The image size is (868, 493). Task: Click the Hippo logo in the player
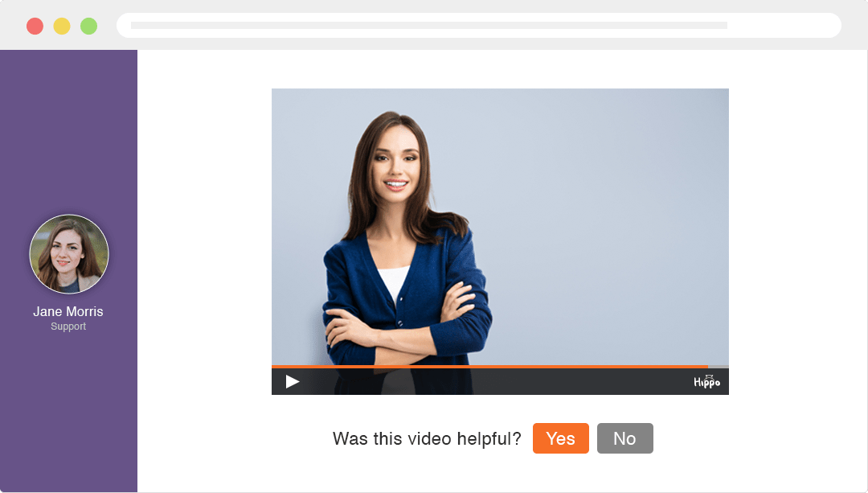[x=706, y=382]
